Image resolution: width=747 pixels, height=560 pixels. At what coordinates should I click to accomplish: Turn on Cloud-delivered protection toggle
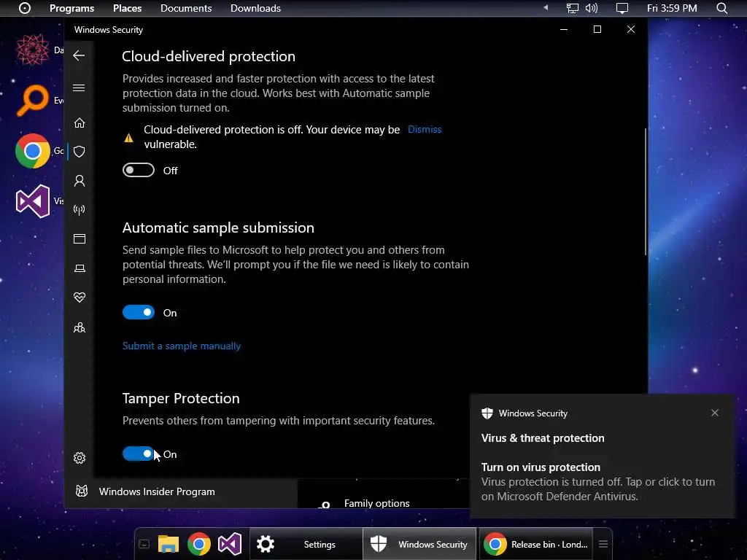tap(139, 170)
